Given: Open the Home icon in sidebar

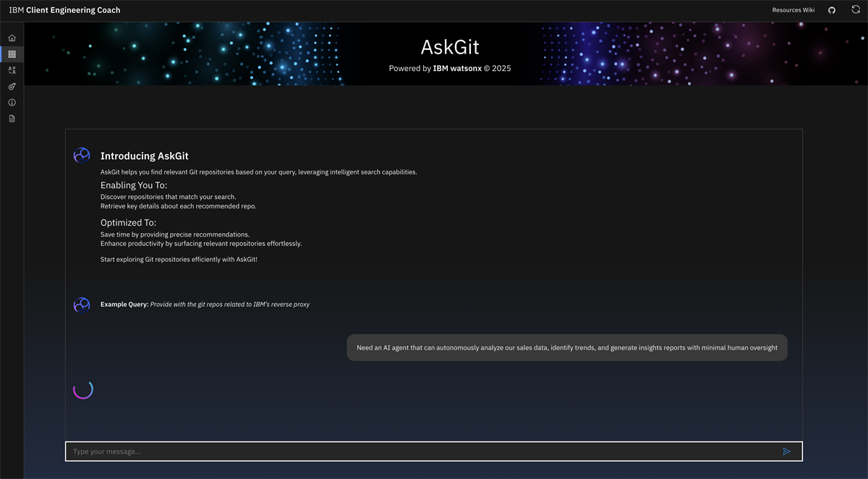Looking at the screenshot, I should point(12,38).
